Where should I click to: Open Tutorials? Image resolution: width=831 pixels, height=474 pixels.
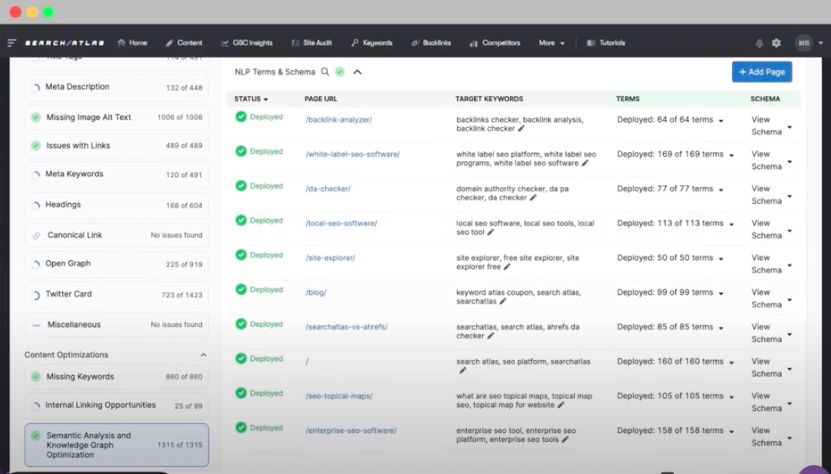tap(606, 43)
